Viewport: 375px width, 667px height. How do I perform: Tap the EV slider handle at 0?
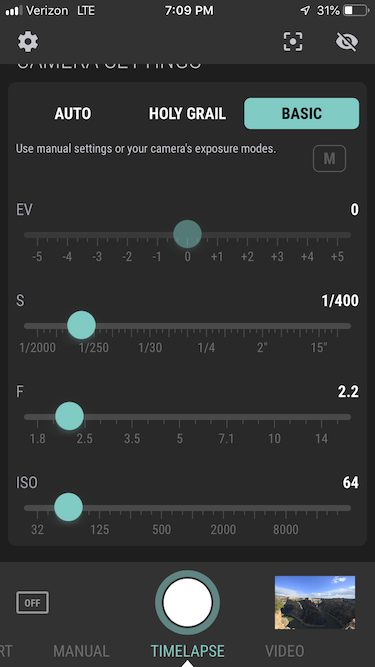click(x=188, y=234)
